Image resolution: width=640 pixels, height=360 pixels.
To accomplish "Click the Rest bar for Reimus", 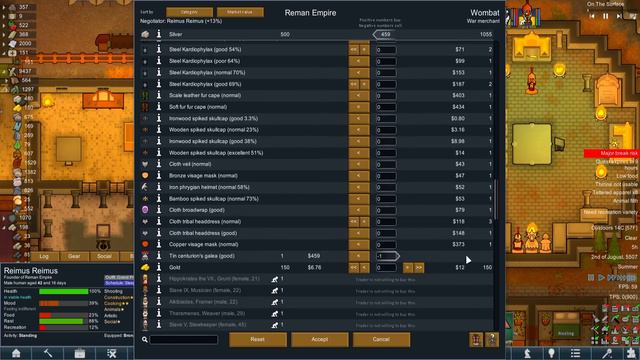I will 63,321.
